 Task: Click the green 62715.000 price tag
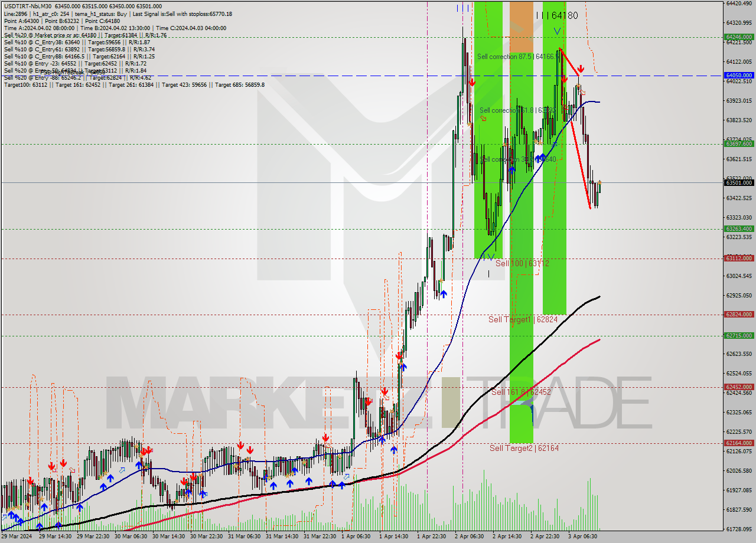pyautogui.click(x=738, y=336)
